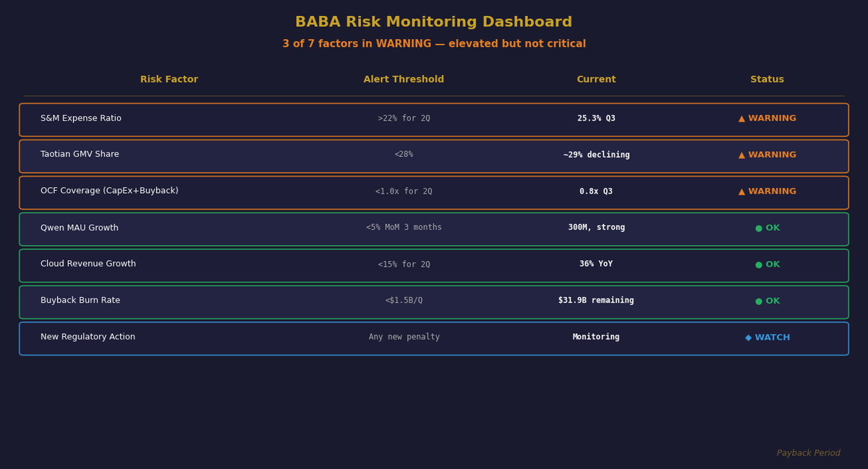The height and width of the screenshot is (469, 868).
Task: Click WARNING status for S&M Expense Ratio
Action: (767, 119)
